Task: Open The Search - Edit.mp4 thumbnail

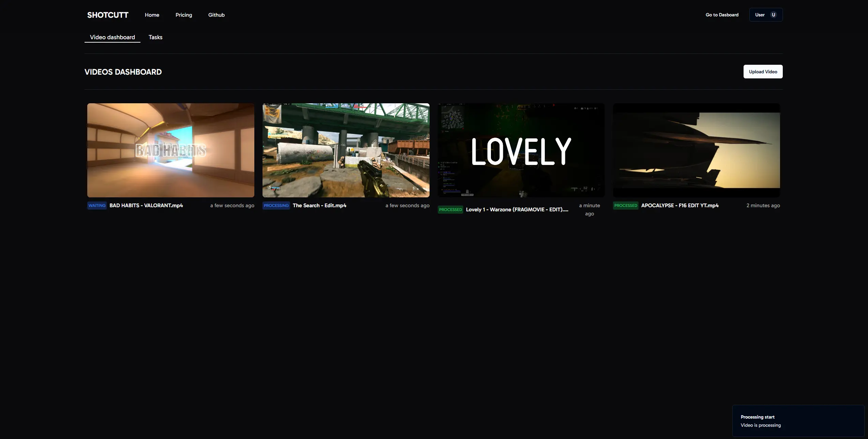Action: [x=346, y=150]
